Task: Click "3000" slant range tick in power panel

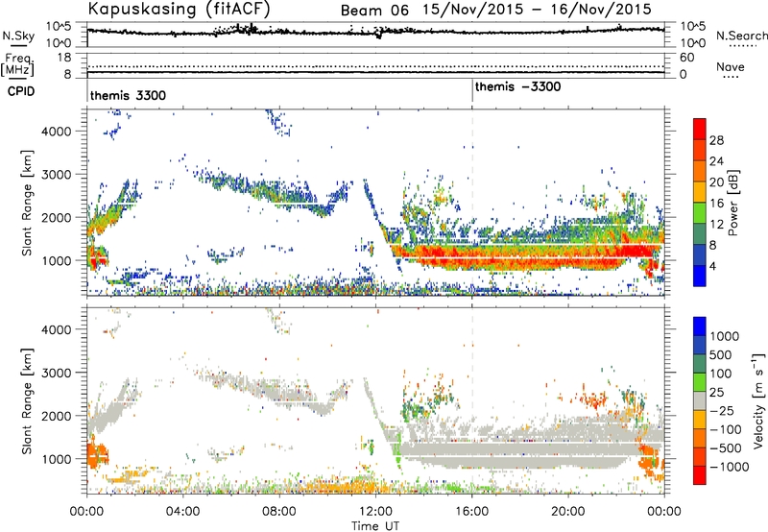Action: point(56,175)
